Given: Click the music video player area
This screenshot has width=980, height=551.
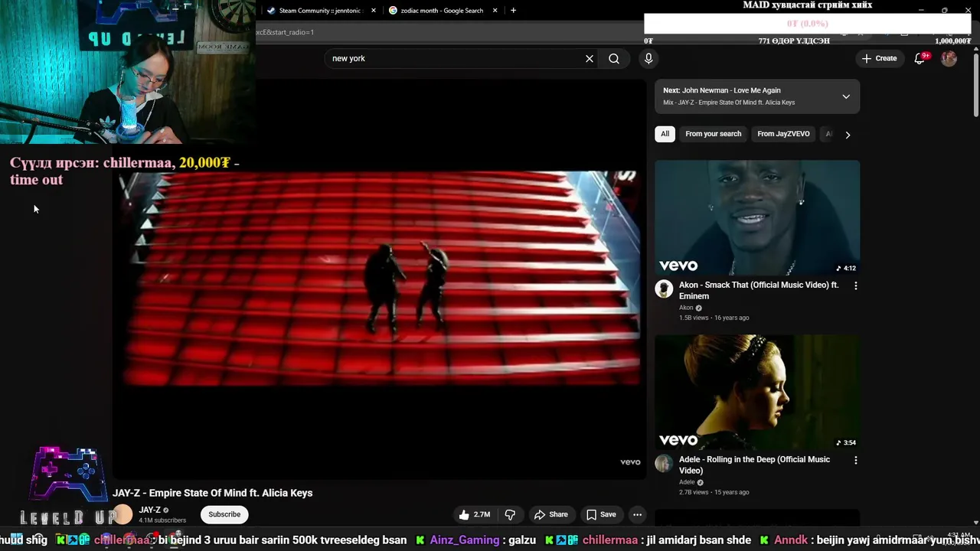Looking at the screenshot, I should click(381, 279).
